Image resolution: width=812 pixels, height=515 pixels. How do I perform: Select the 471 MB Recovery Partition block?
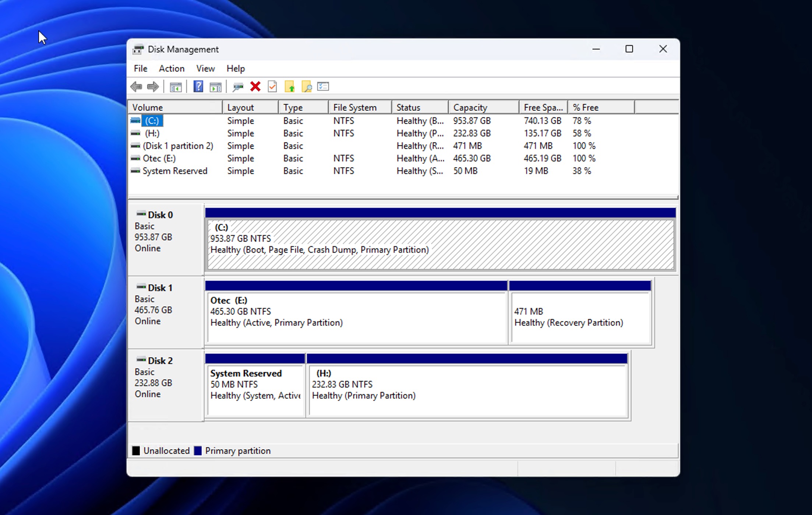[x=580, y=318]
